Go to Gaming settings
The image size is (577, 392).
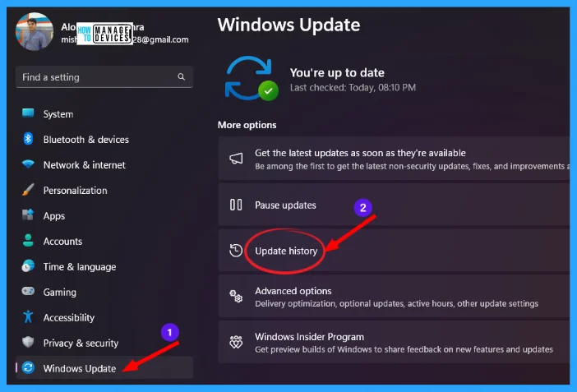pyautogui.click(x=104, y=292)
